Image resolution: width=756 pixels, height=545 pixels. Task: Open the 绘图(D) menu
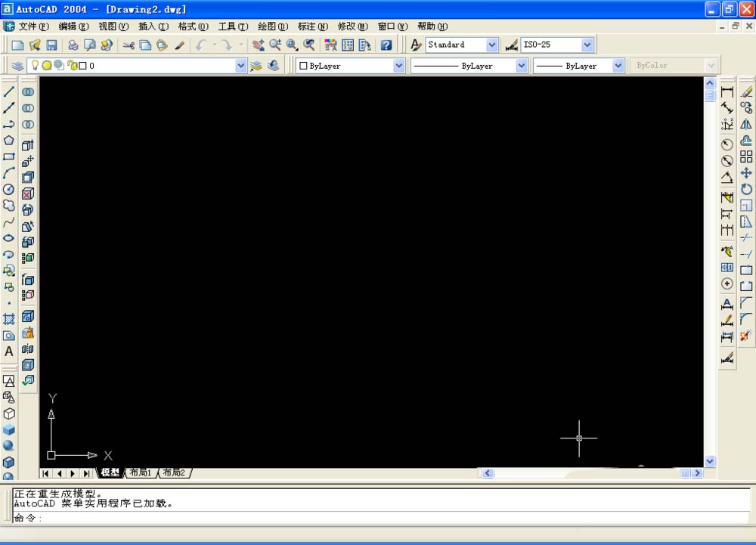(272, 26)
